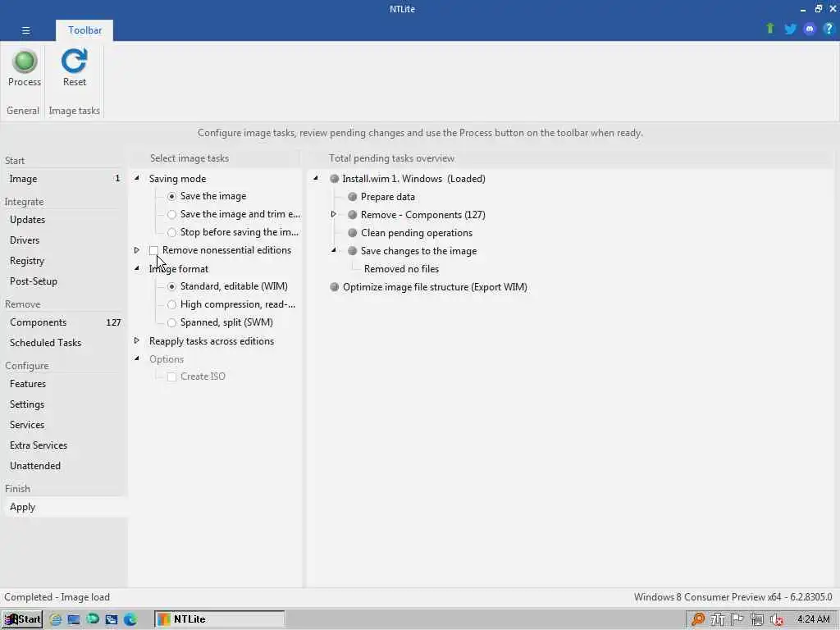
Task: Click the show desktop quick launch icon
Action: coord(73,619)
